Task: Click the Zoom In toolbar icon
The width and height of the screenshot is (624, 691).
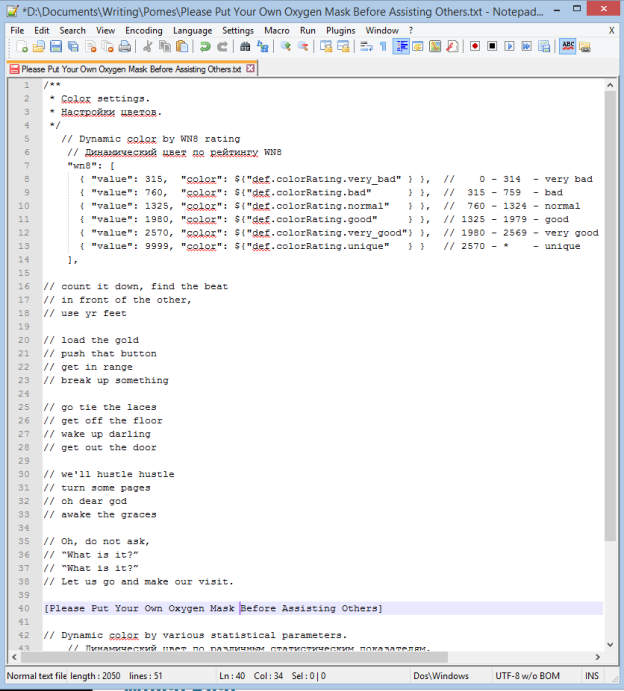Action: [x=286, y=47]
